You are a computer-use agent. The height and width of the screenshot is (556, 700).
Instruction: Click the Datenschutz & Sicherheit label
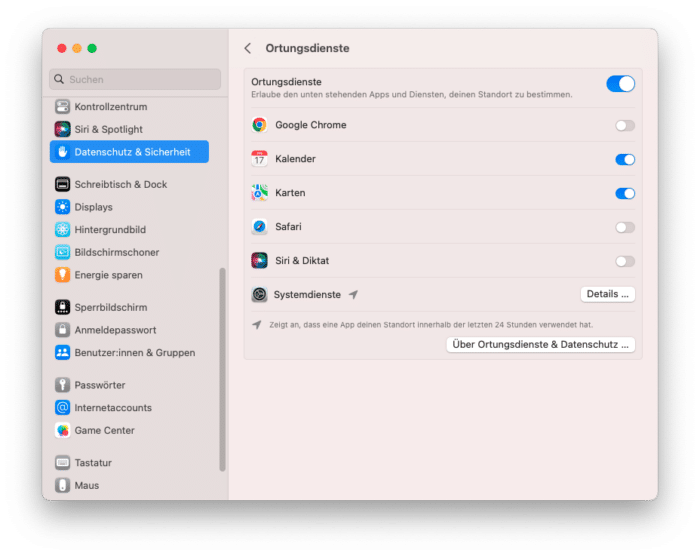click(x=132, y=152)
